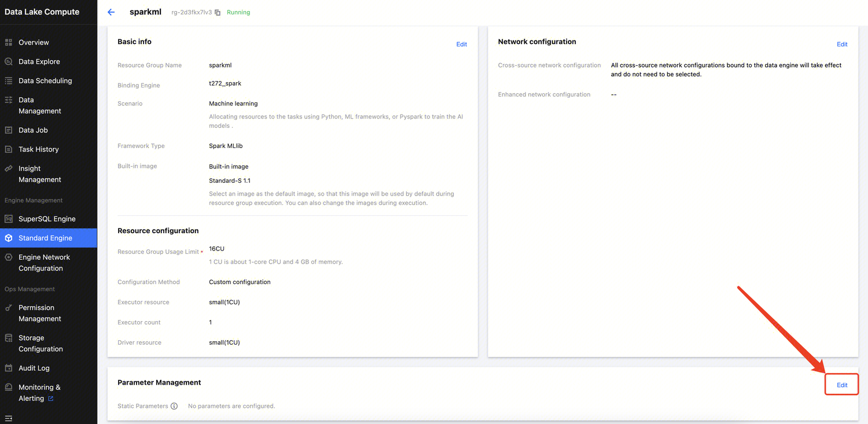868x424 pixels.
Task: Click the Overview grid icon in sidebar
Action: tap(9, 42)
